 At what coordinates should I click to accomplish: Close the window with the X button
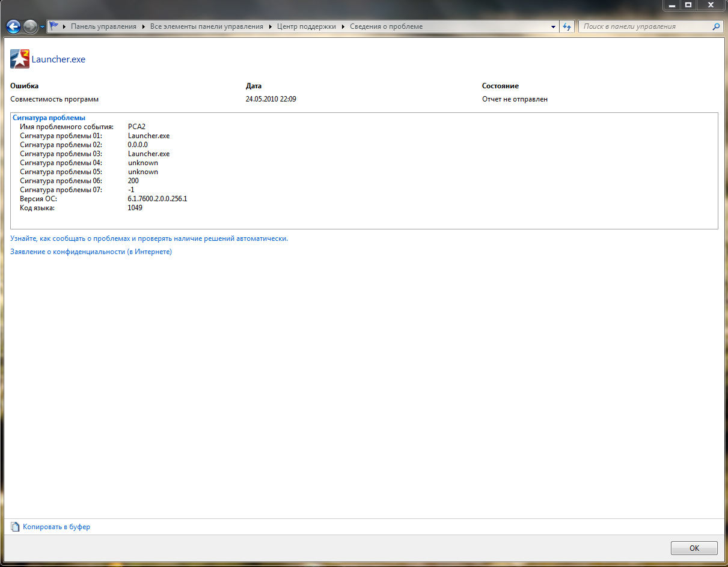(711, 5)
